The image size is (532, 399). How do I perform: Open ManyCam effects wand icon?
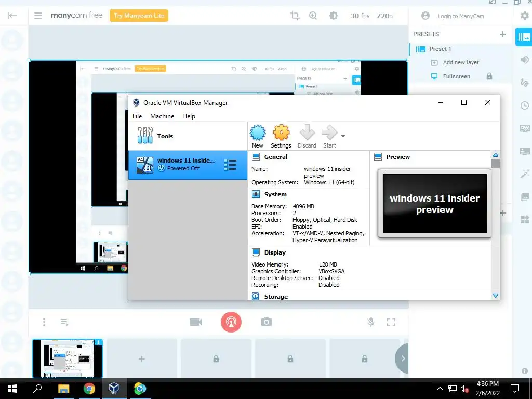pos(525,174)
